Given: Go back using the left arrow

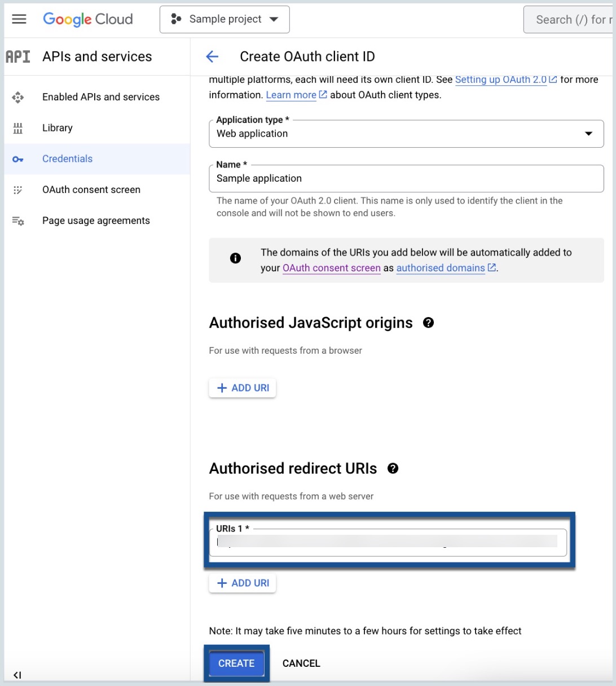Looking at the screenshot, I should coord(212,56).
